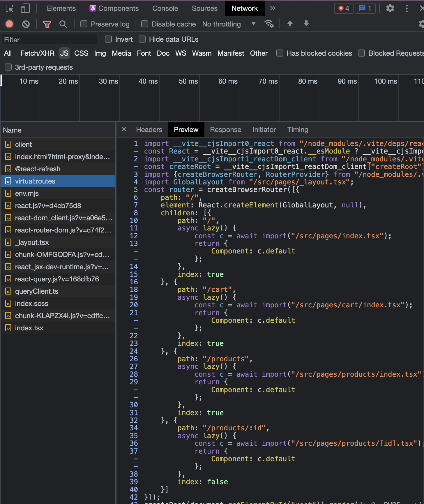Screen dimensions: 424x504
Task: Select the Preview tab
Action: 186,130
